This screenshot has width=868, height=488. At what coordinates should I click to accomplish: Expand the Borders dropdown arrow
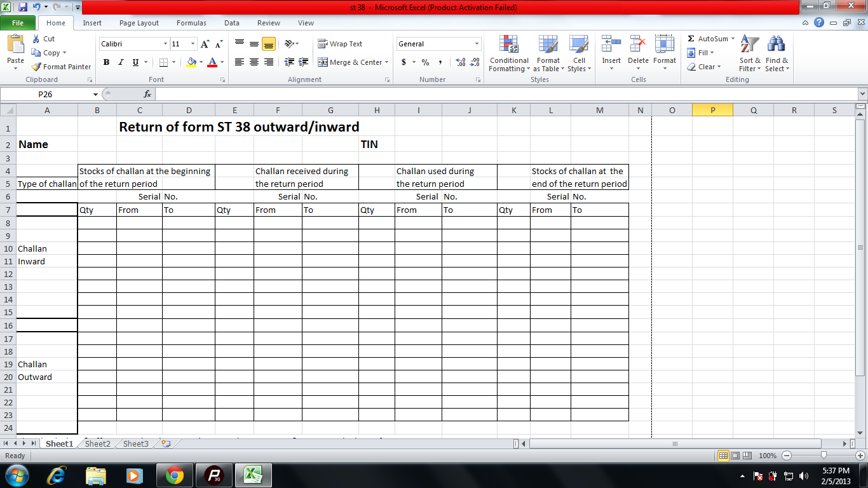(x=175, y=62)
